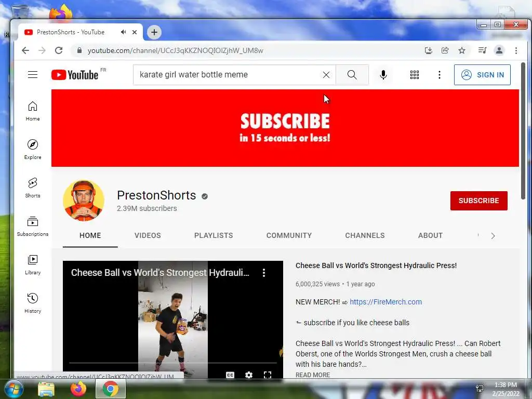Open Subscriptions in the sidebar
Viewport: 532px width, 399px height.
33,227
